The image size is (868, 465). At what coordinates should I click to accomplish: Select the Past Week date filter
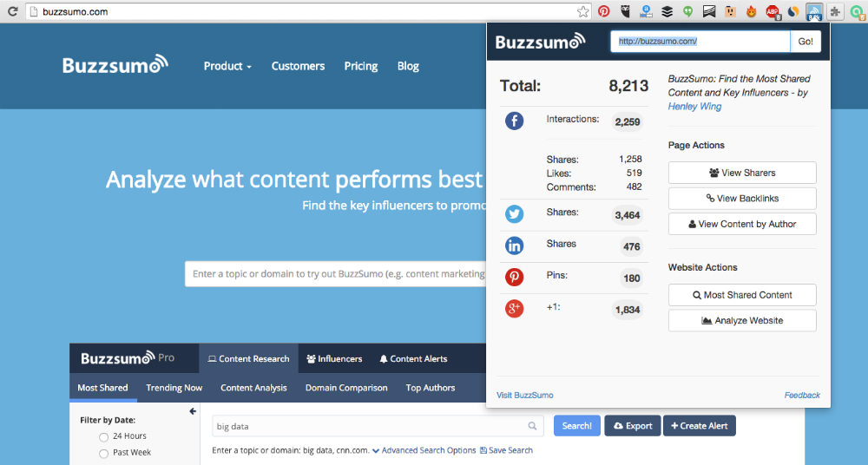[103, 454]
